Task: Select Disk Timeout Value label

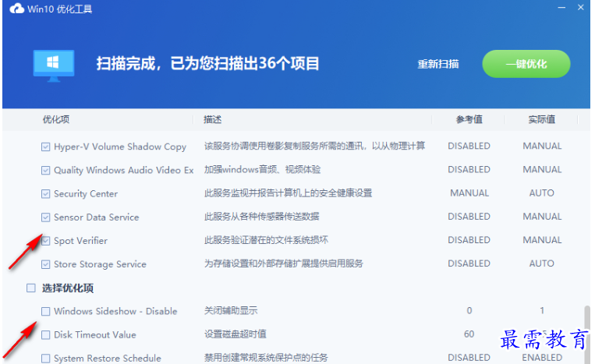Action: pyautogui.click(x=95, y=335)
